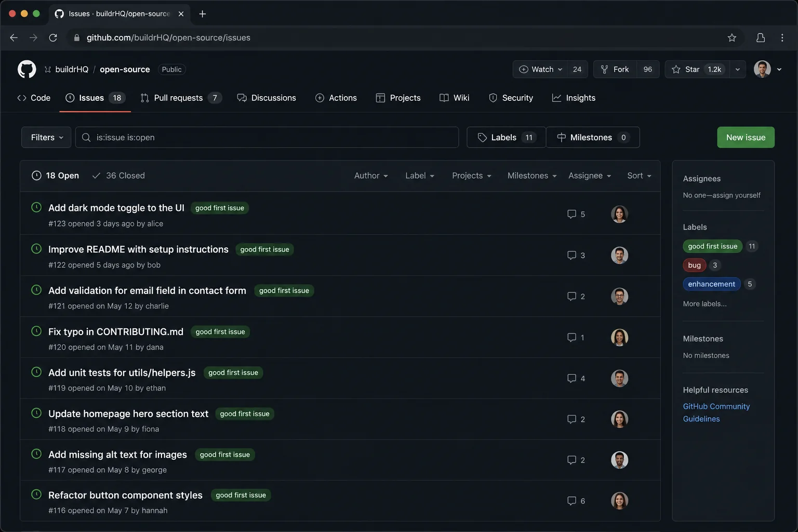Viewport: 798px width, 532px height.
Task: Open browser extensions puzzle icon
Action: 761,37
